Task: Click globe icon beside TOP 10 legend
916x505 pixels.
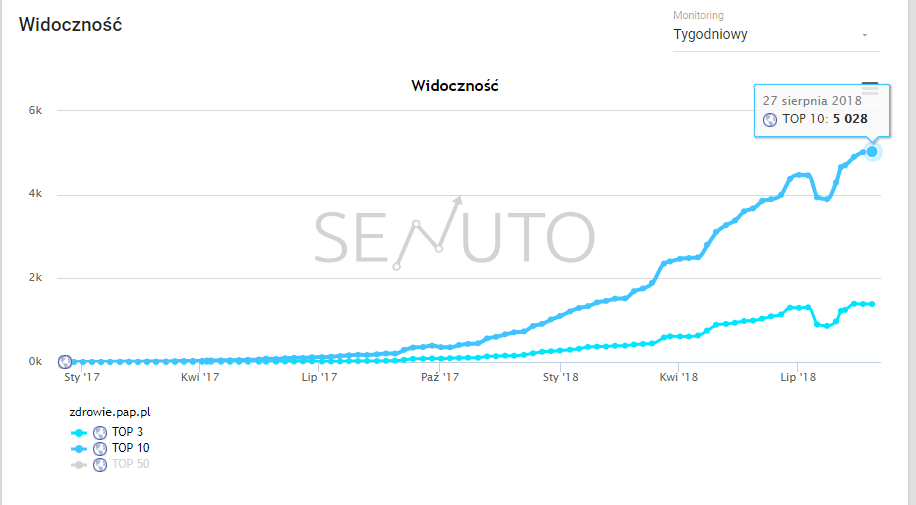Action: (100, 448)
